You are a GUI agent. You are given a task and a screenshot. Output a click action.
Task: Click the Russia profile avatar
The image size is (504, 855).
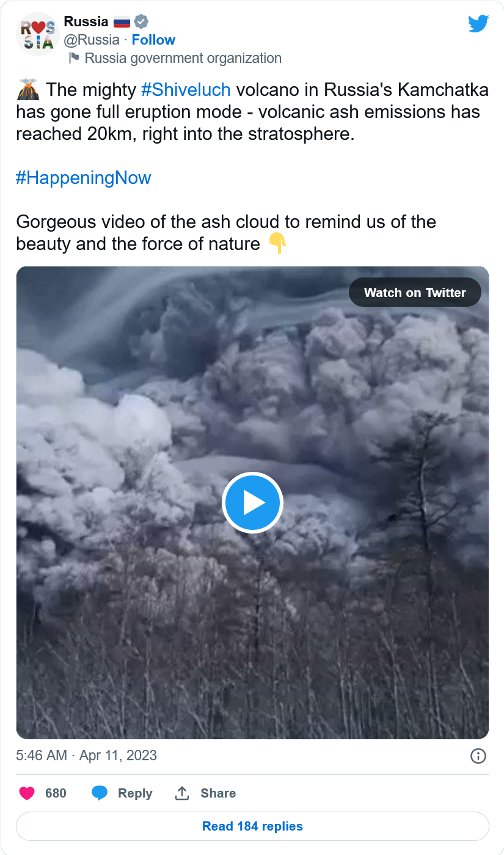point(37,35)
